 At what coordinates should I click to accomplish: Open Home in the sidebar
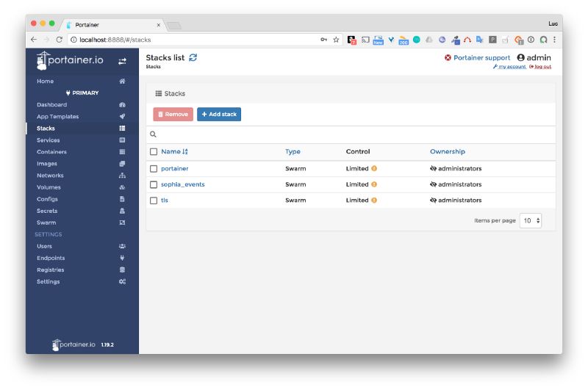click(46, 82)
